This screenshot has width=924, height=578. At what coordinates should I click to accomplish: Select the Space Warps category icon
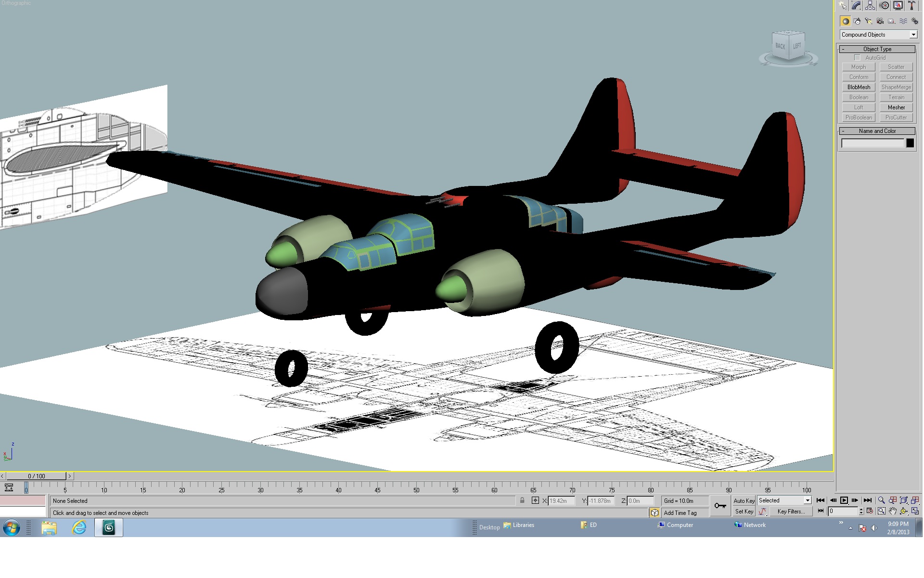pos(903,21)
